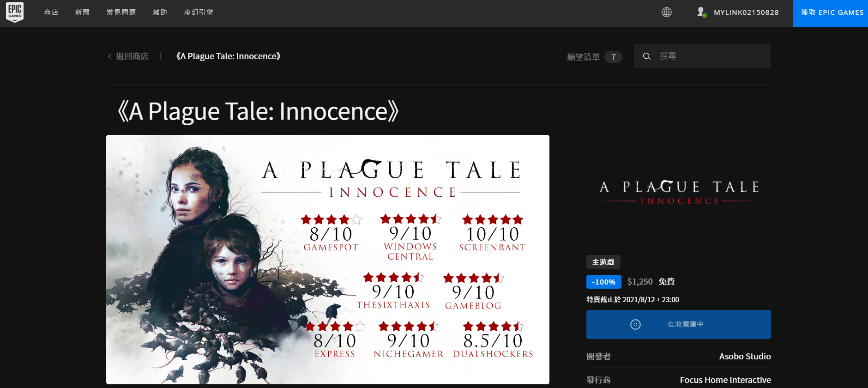Click the user avatar icon
Image resolution: width=868 pixels, height=388 pixels.
pyautogui.click(x=701, y=12)
